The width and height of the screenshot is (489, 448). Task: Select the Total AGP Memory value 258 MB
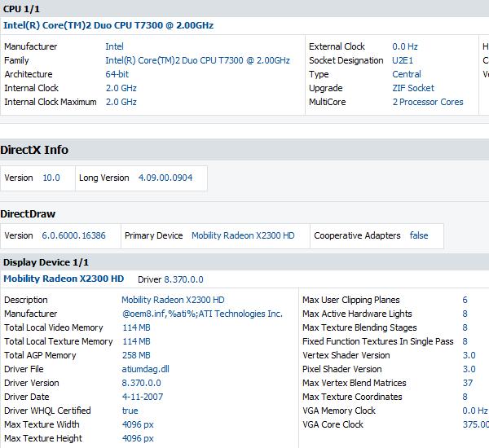[136, 355]
